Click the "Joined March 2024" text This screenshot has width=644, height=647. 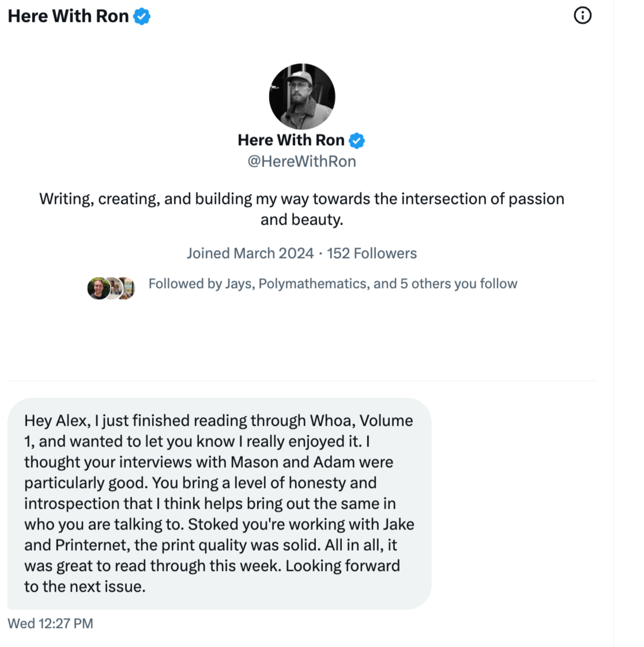click(x=250, y=253)
